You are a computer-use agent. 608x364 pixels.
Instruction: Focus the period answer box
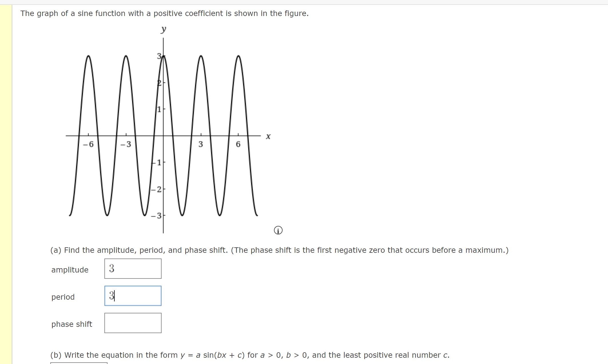(132, 296)
